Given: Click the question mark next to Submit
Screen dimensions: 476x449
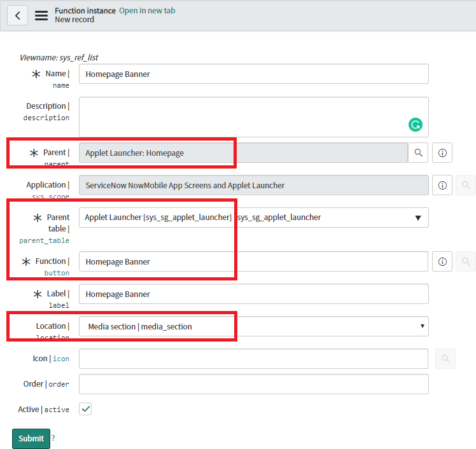Looking at the screenshot, I should click(x=53, y=438).
